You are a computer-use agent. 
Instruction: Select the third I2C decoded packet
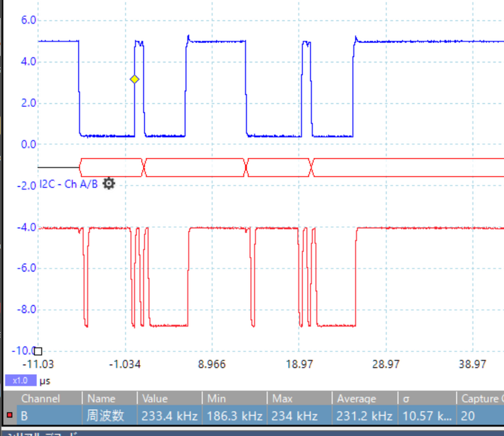pyautogui.click(x=280, y=167)
